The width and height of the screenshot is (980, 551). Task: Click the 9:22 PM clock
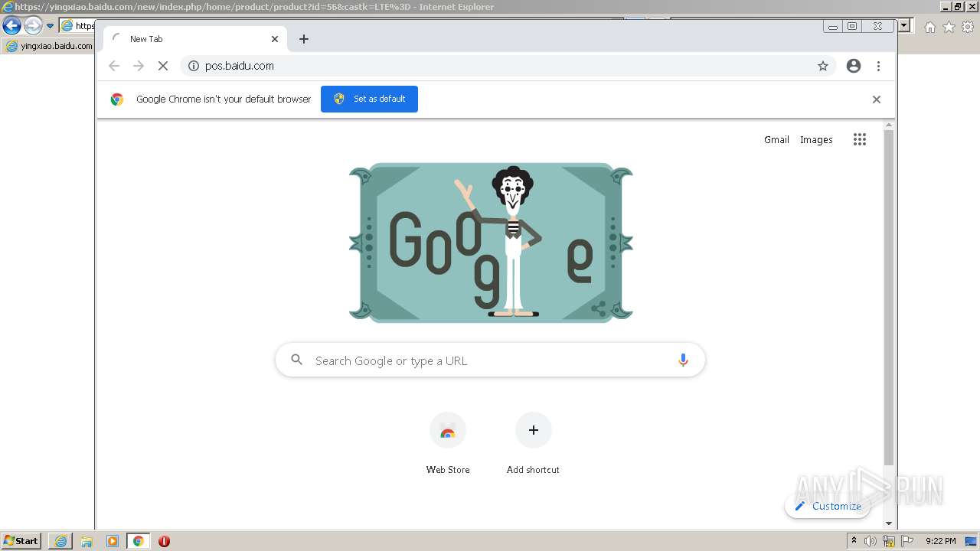940,541
